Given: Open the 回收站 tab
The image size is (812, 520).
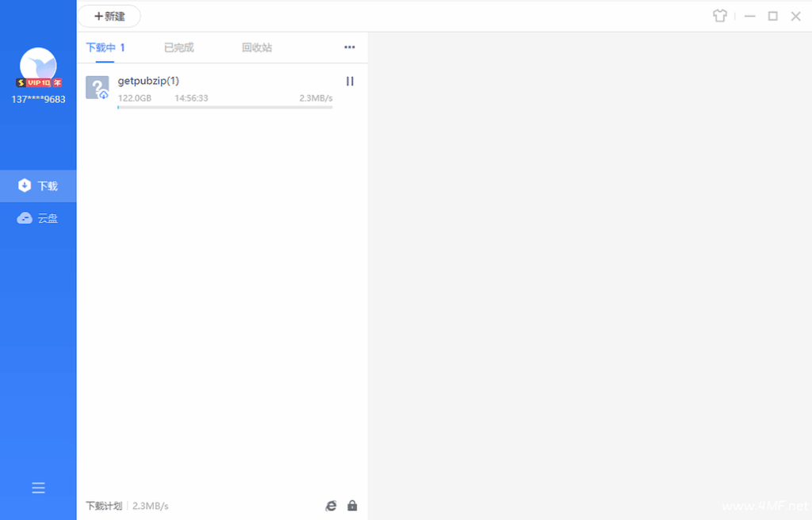Looking at the screenshot, I should tap(256, 48).
